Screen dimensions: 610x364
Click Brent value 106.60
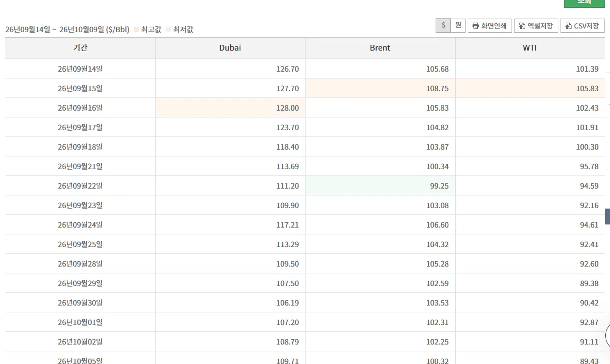point(437,225)
